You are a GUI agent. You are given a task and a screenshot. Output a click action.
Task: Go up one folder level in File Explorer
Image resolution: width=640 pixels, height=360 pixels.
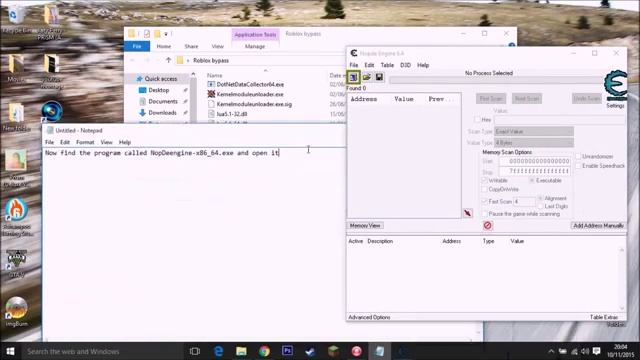(x=168, y=60)
